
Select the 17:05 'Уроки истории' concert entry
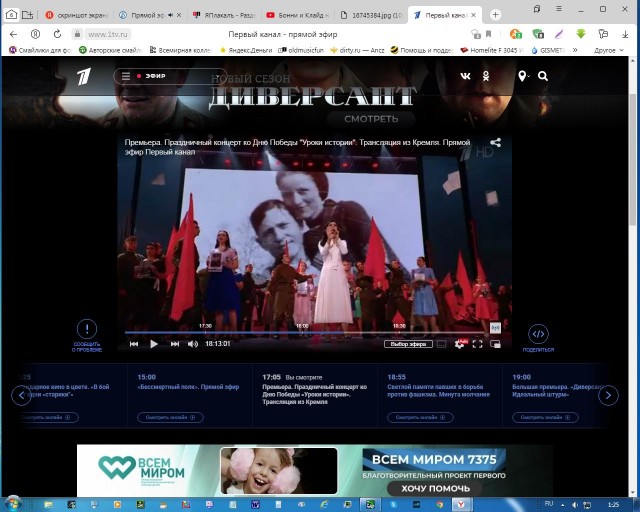pos(314,394)
